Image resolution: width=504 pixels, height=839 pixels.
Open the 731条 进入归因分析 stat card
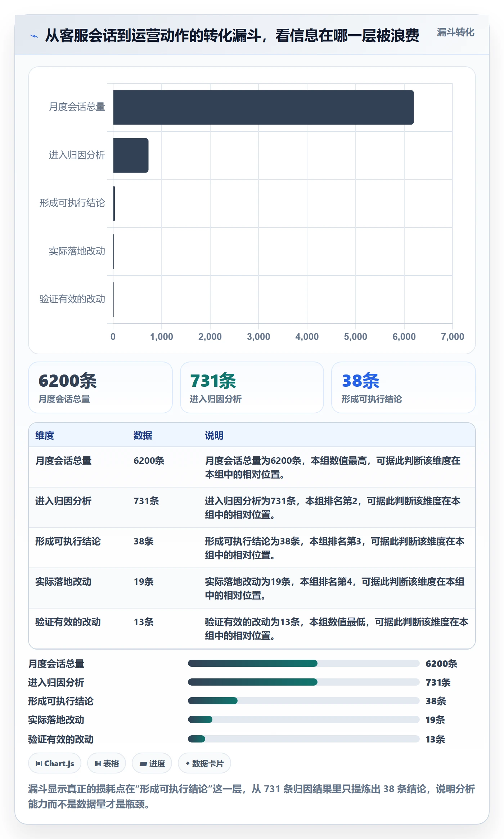(x=252, y=387)
